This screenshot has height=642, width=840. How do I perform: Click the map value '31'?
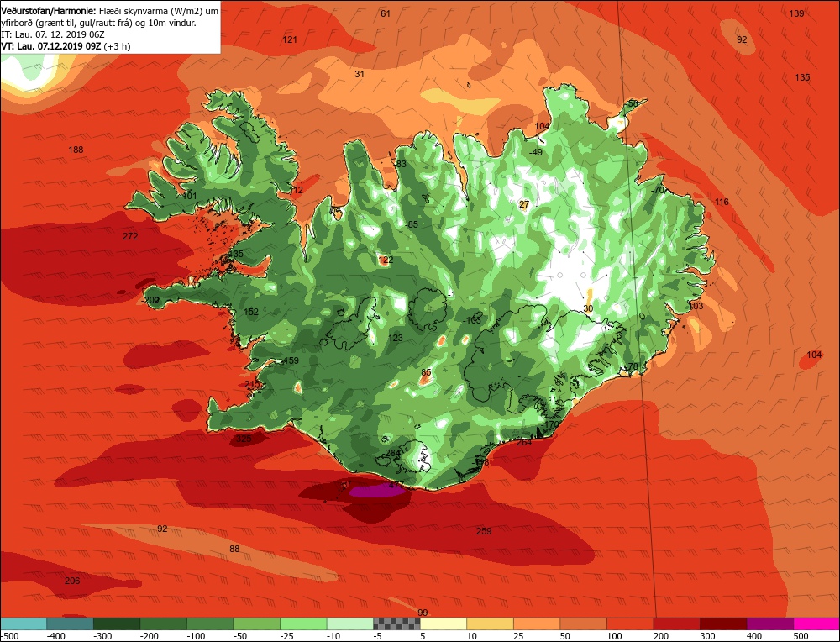tap(360, 74)
